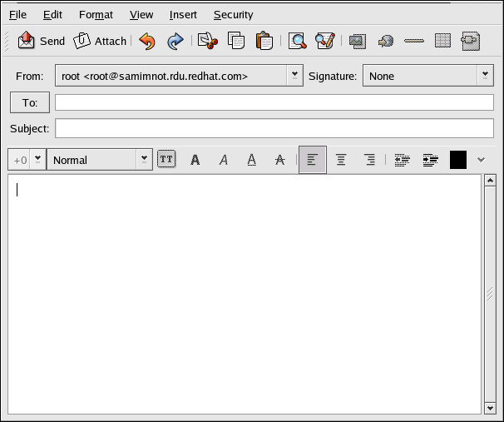Toggle strikethrough text formatting
Screen dimensions: 504x422
279,160
